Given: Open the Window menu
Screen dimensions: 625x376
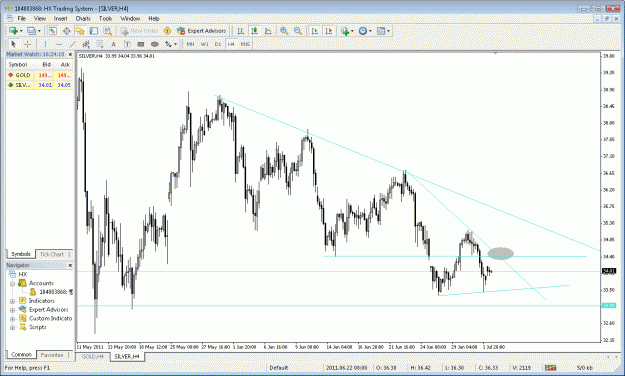Looking at the screenshot, I should click(x=130, y=18).
